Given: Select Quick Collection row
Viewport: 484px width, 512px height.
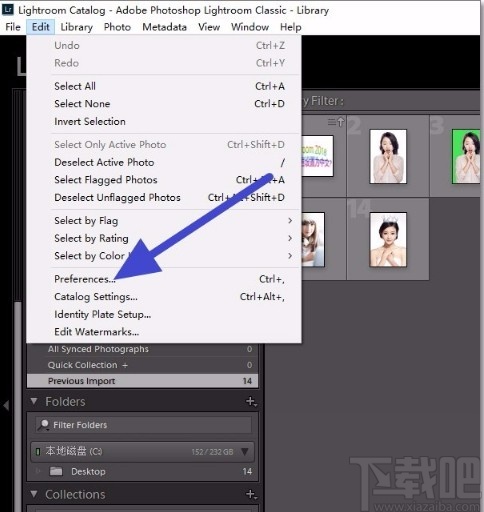Looking at the screenshot, I should click(143, 365).
